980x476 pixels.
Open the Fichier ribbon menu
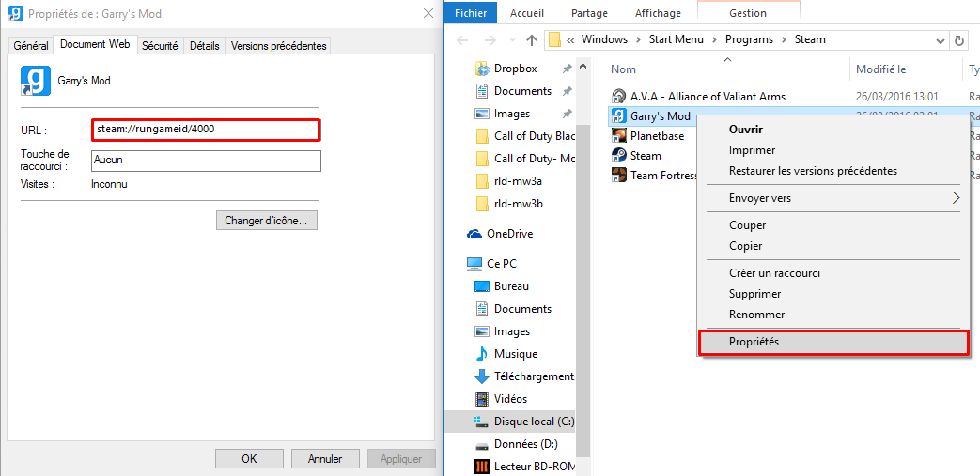(x=471, y=12)
